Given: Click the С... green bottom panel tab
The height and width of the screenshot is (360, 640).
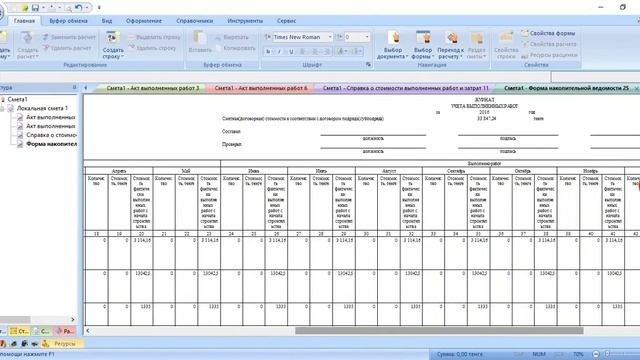Looking at the screenshot, I should 41,331.
